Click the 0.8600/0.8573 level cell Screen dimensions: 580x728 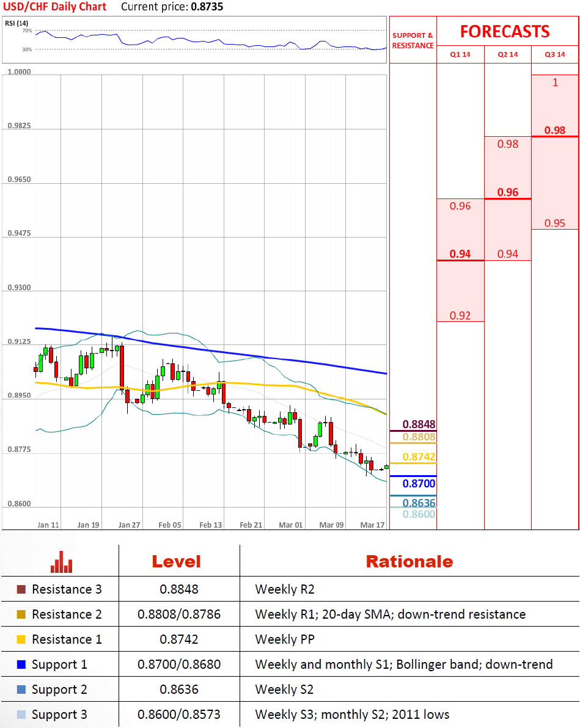click(179, 715)
